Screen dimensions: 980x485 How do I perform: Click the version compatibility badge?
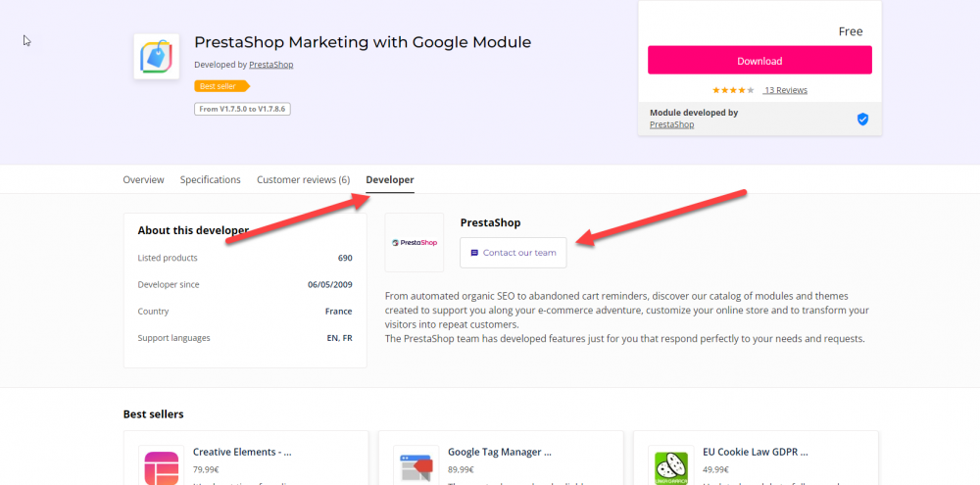242,109
